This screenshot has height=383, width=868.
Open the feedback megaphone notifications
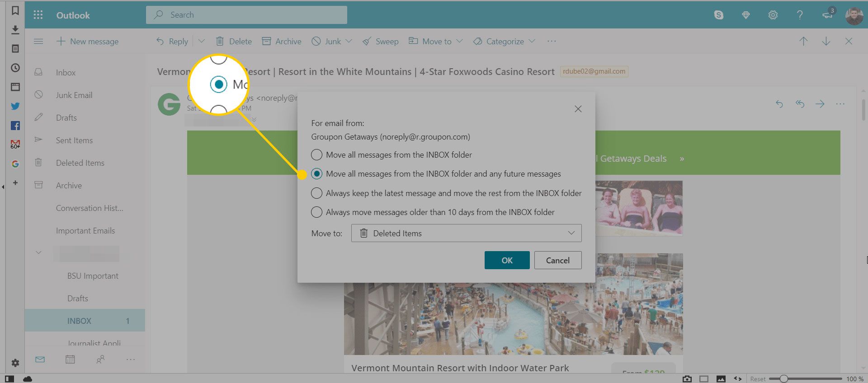pos(827,15)
